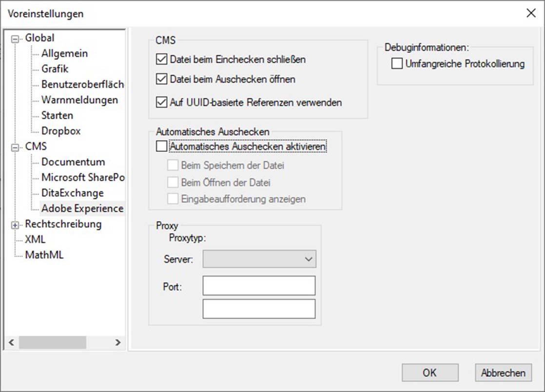Viewport: 545px width, 392px height.
Task: Open MathML preferences
Action: (44, 255)
